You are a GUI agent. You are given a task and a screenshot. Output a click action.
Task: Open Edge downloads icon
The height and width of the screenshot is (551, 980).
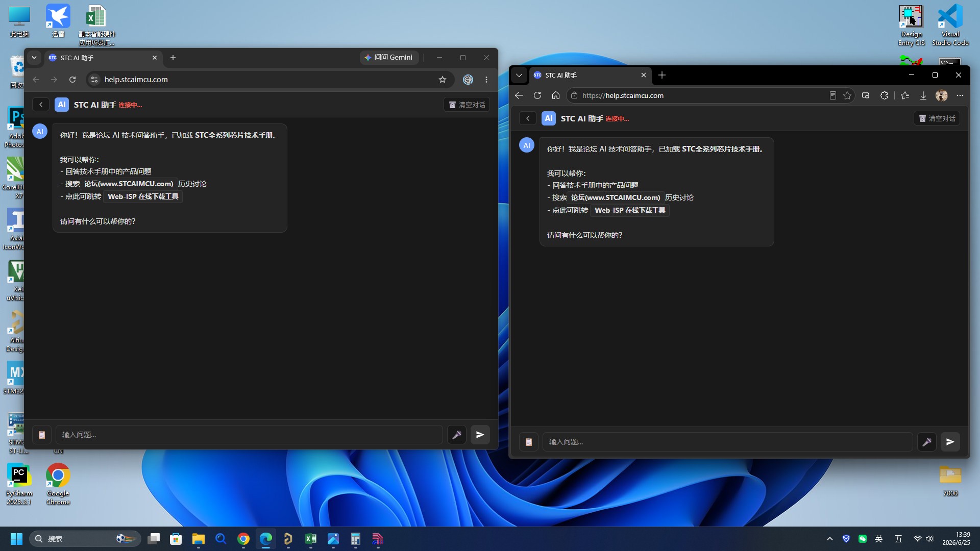(x=923, y=95)
